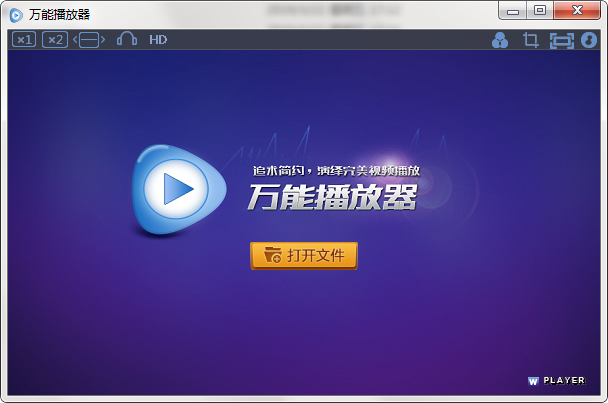Image resolution: width=608 pixels, height=403 pixels.
Task: Maximize the player window
Action: point(540,11)
